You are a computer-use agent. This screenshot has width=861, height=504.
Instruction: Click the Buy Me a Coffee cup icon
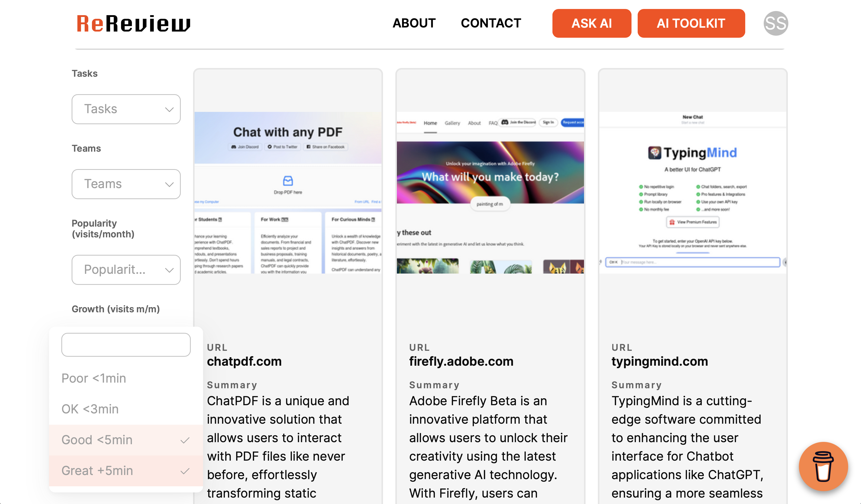823,466
